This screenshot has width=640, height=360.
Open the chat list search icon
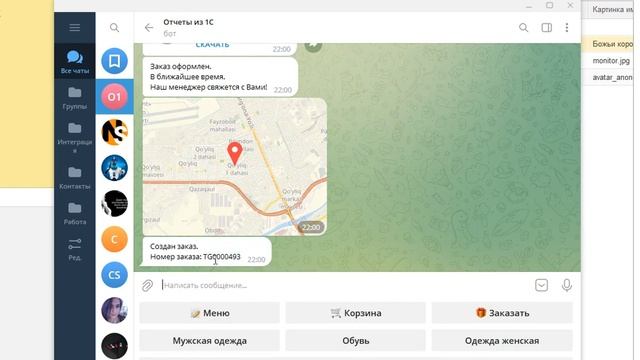114,27
